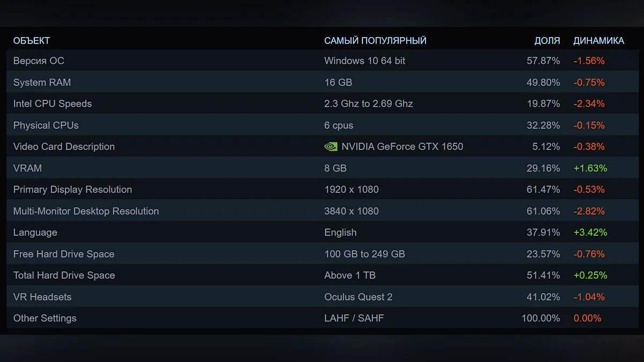Expand the VRAM row
Screen dimensions: 644x362
(x=27, y=168)
